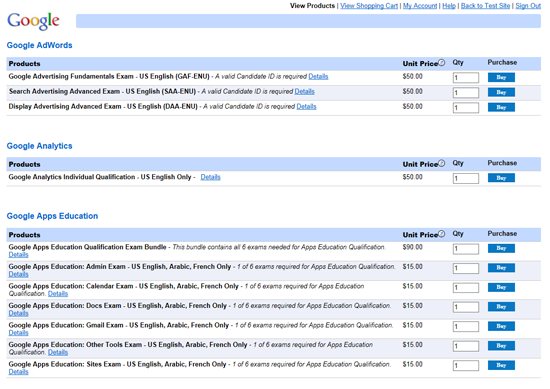Image resolution: width=550 pixels, height=389 pixels.
Task: Click Back to Test Site link
Action: 485,6
